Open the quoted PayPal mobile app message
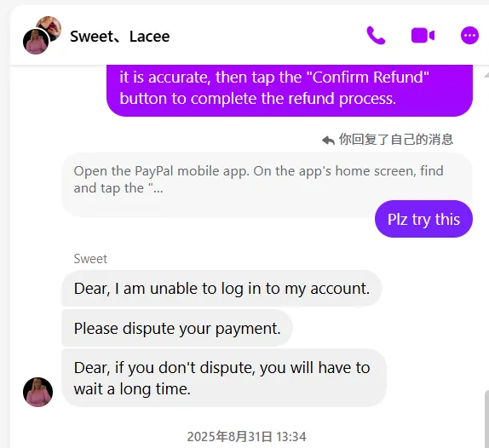Viewport: 489px width, 448px height. click(x=267, y=185)
